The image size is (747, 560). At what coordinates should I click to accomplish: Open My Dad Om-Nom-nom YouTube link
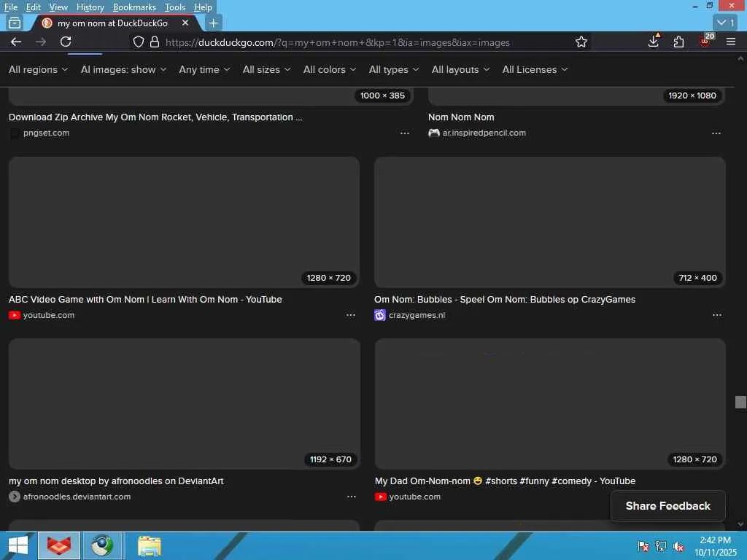click(x=505, y=481)
